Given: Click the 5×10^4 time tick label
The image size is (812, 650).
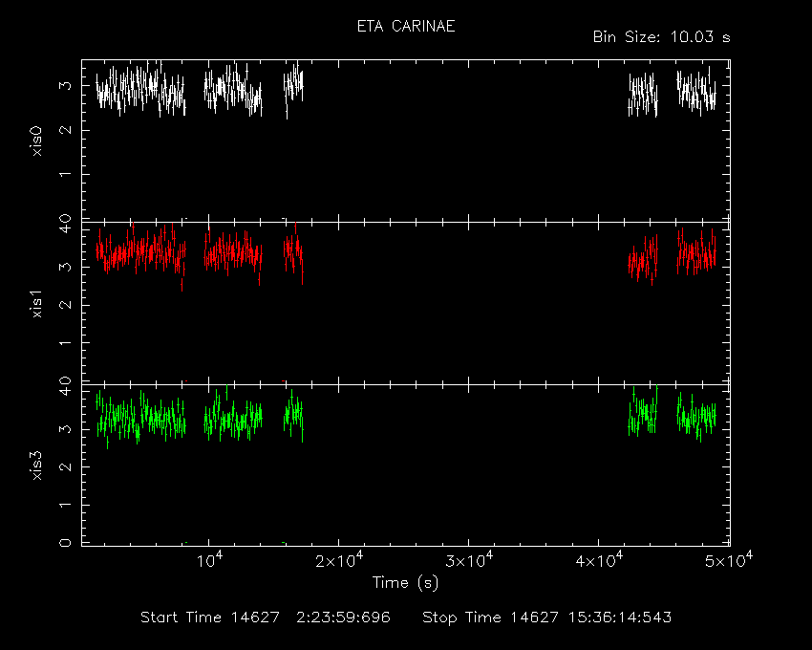Looking at the screenshot, I should pos(729,560).
